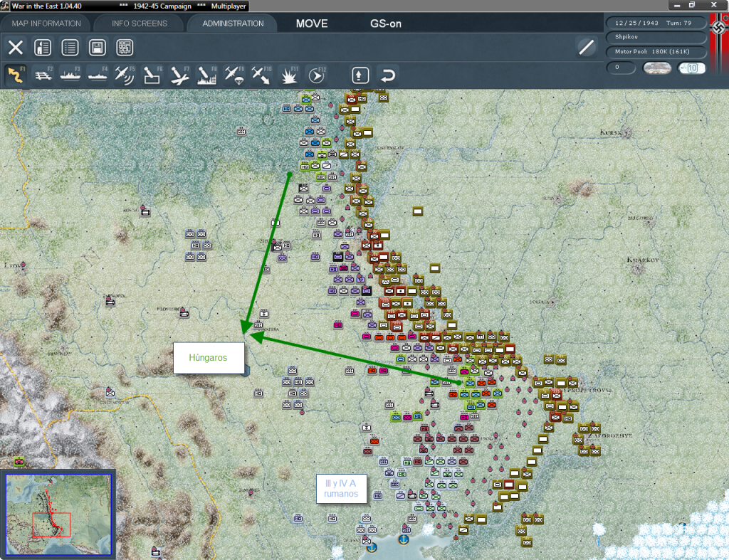Open the commander's report icon
Screen dimensions: 729x560
pos(43,48)
